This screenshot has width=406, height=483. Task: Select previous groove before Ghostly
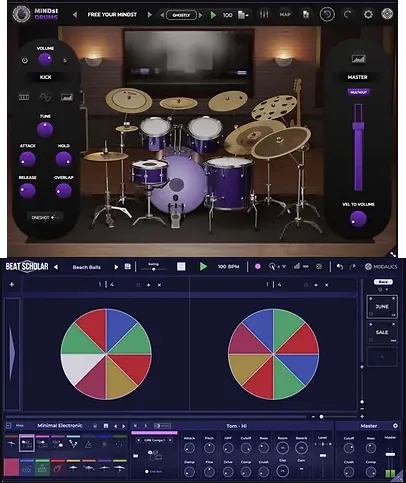point(162,15)
